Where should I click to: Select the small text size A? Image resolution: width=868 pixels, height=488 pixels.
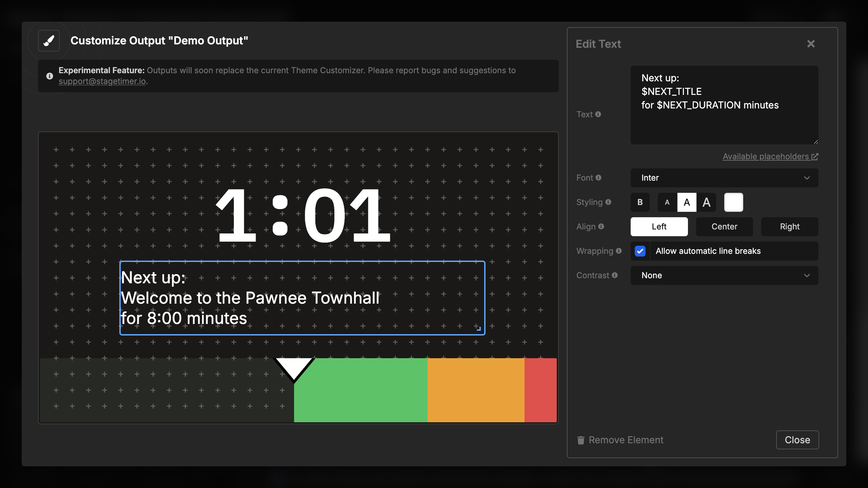667,202
